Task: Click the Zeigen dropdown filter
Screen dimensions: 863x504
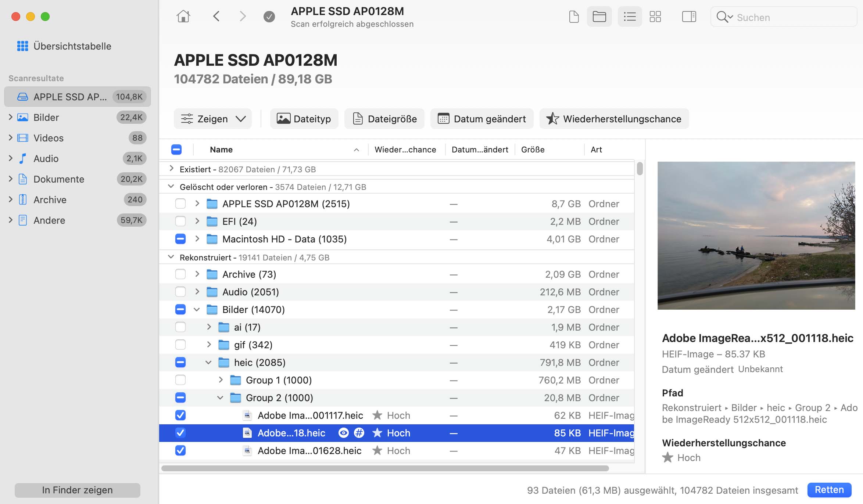Action: click(213, 119)
